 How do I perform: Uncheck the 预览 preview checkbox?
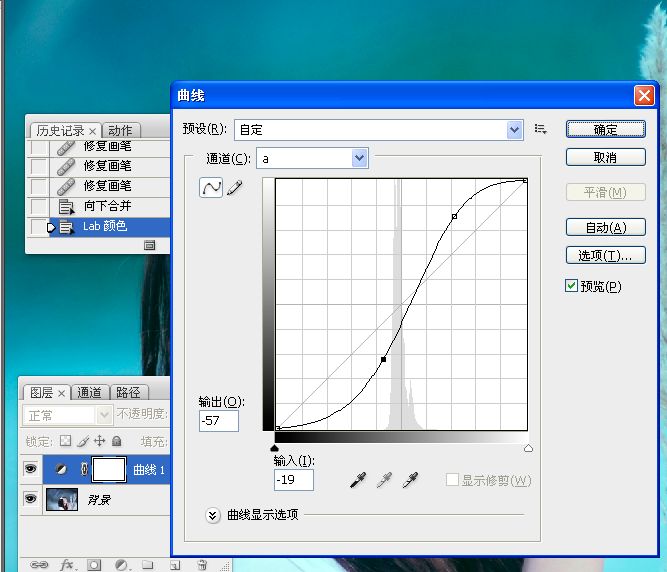point(571,286)
